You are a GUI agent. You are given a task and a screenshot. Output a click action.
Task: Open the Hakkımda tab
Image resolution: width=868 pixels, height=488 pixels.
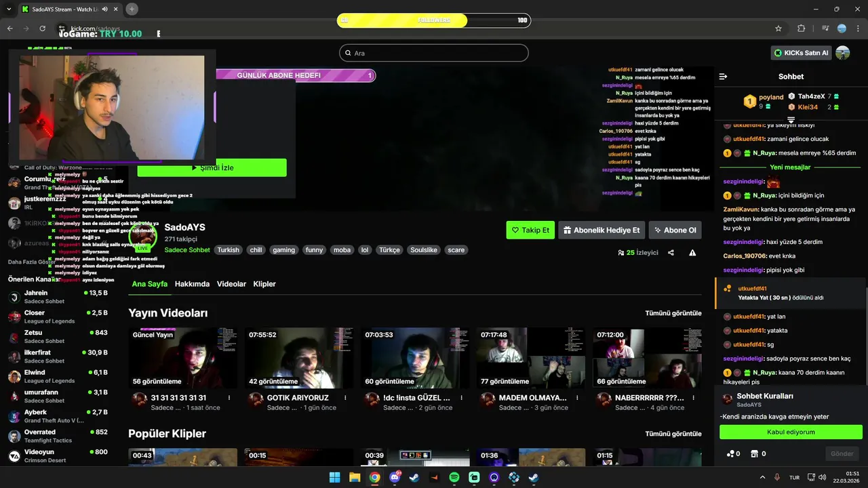[x=192, y=284]
